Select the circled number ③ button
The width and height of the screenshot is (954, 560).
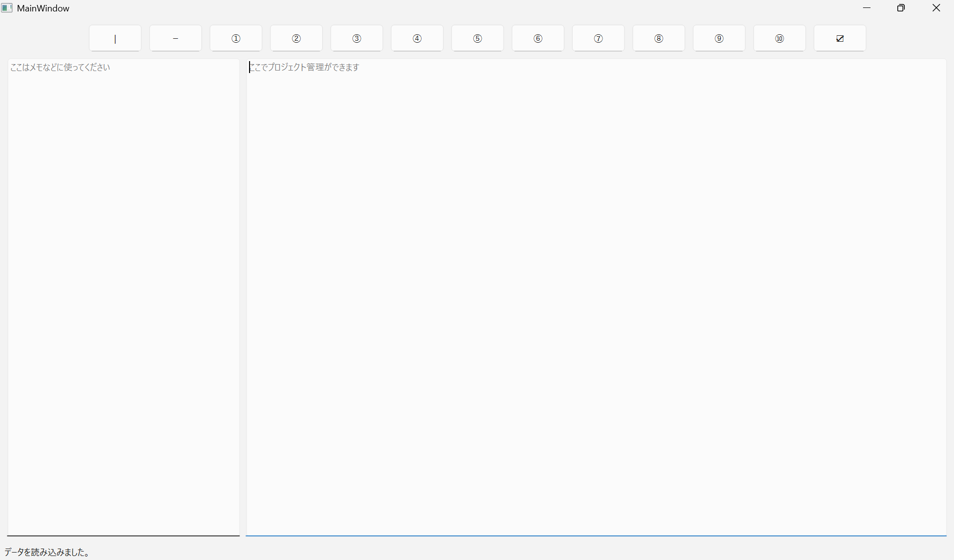[356, 38]
